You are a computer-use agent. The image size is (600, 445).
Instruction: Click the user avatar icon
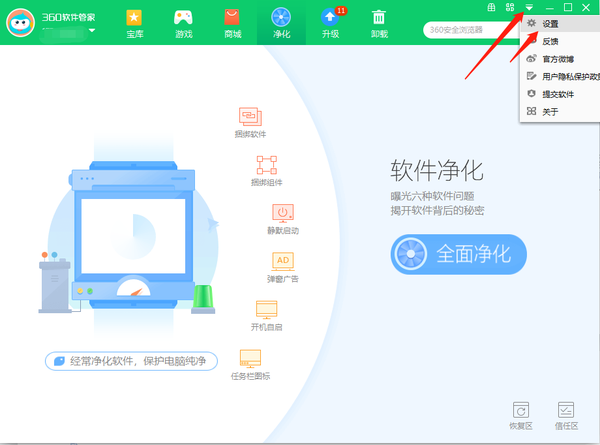pos(20,23)
